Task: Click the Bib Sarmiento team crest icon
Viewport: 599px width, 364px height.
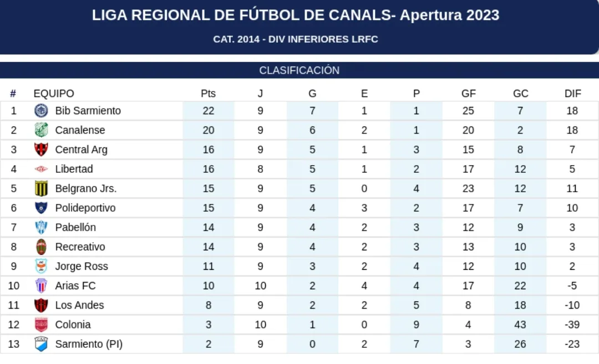Action: [41, 111]
